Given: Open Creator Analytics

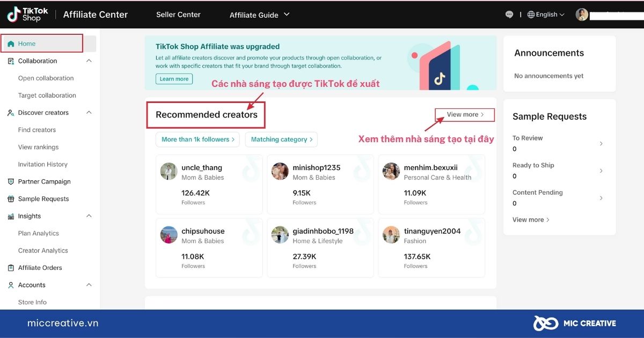Looking at the screenshot, I should [43, 251].
